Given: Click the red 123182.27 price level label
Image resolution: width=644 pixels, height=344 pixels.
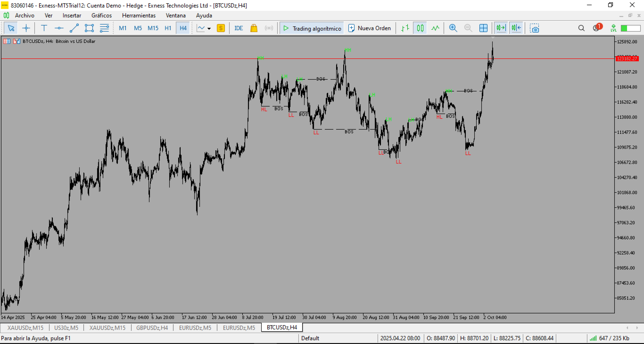Looking at the screenshot, I should coord(627,58).
